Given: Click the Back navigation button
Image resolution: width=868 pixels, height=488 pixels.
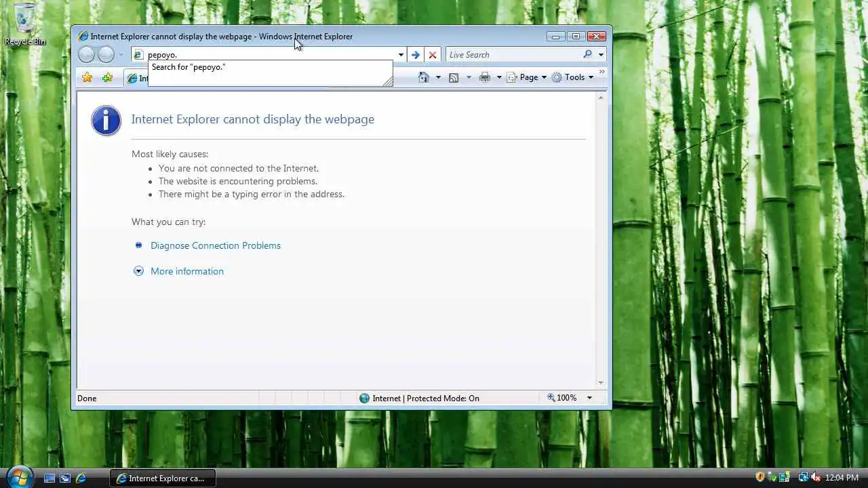Looking at the screenshot, I should (x=86, y=55).
